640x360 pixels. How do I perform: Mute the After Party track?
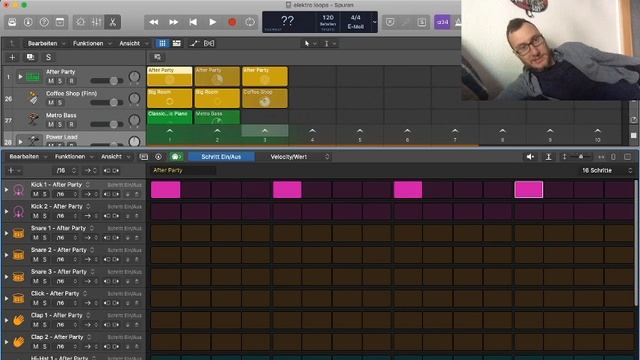pyautogui.click(x=51, y=81)
